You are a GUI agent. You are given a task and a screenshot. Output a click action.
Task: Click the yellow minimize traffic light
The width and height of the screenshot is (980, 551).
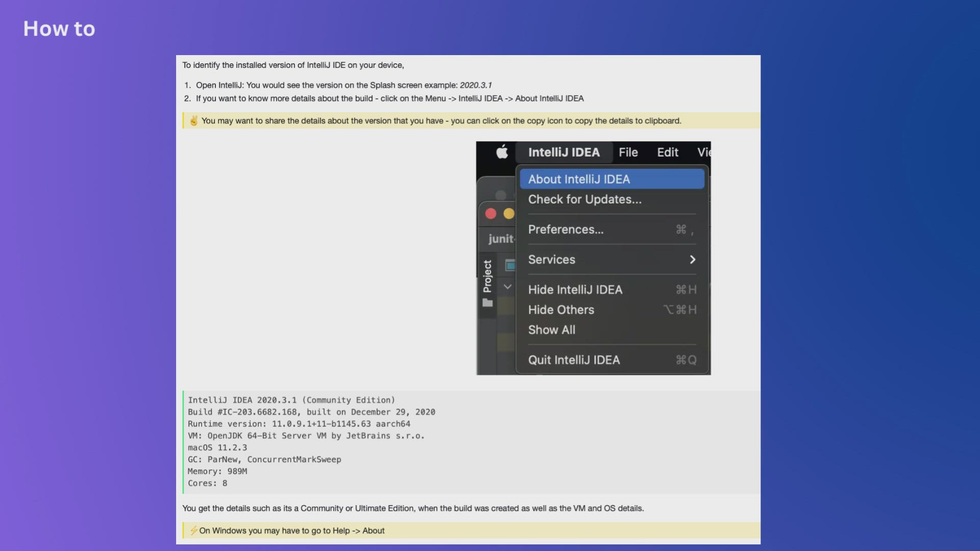pos(509,214)
